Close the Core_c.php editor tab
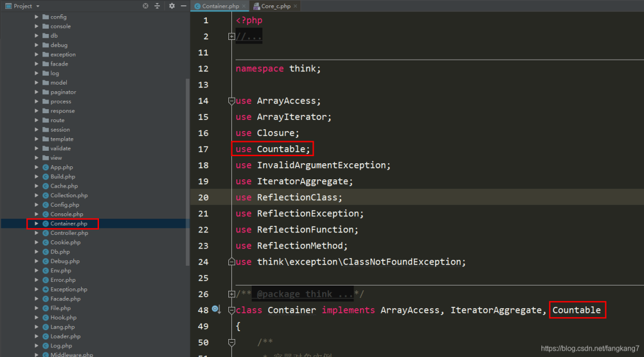The image size is (644, 357). [x=295, y=6]
